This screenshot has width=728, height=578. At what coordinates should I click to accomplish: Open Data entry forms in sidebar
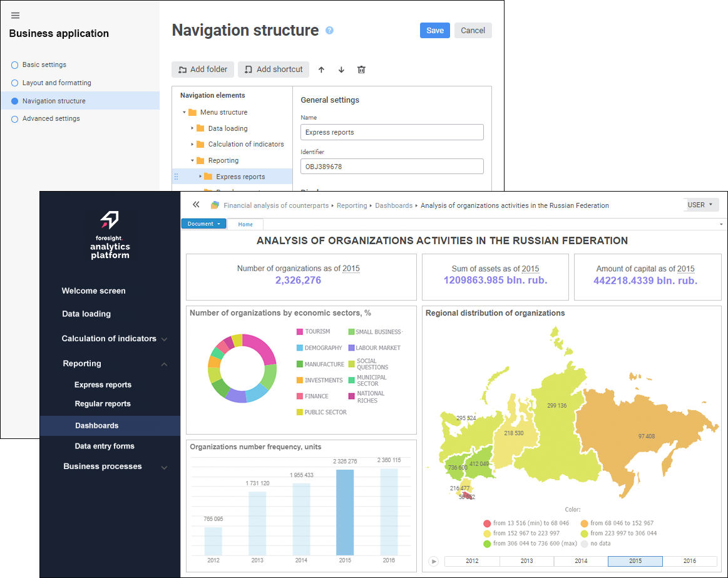point(105,446)
